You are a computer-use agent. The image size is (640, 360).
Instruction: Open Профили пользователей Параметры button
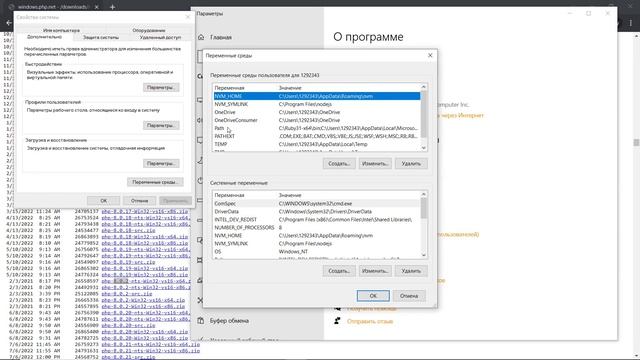(161, 126)
